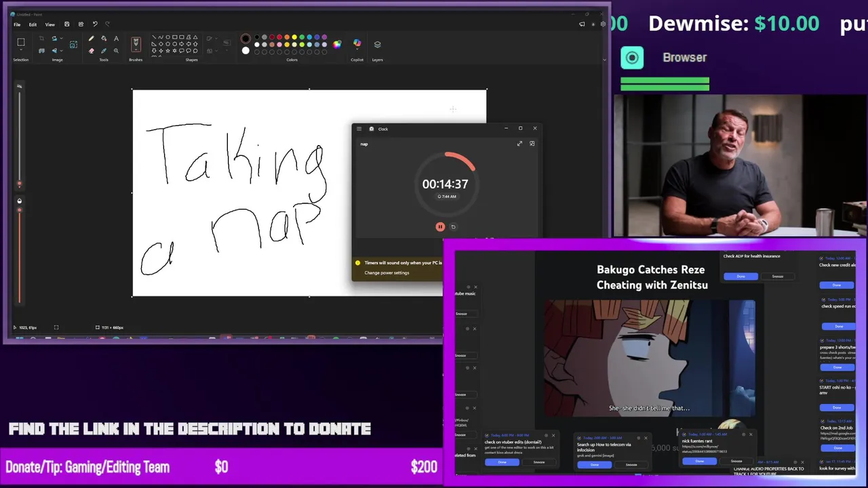Viewport: 868px width, 488px height.
Task: Click the Copilot button in Paint
Action: (x=357, y=43)
